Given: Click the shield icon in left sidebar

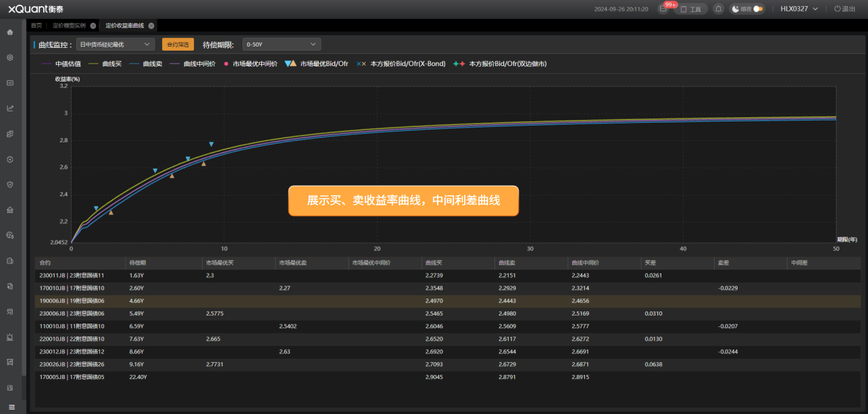Looking at the screenshot, I should (9, 184).
